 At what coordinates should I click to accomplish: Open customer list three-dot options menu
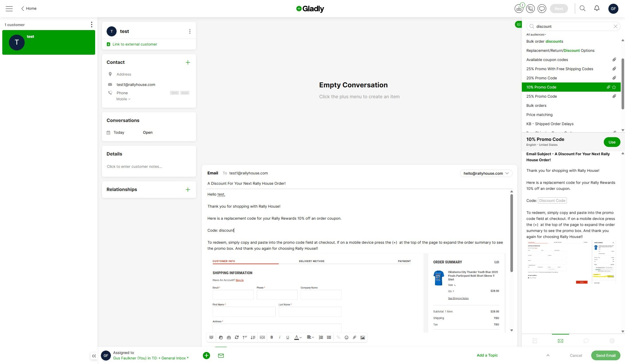point(92,25)
